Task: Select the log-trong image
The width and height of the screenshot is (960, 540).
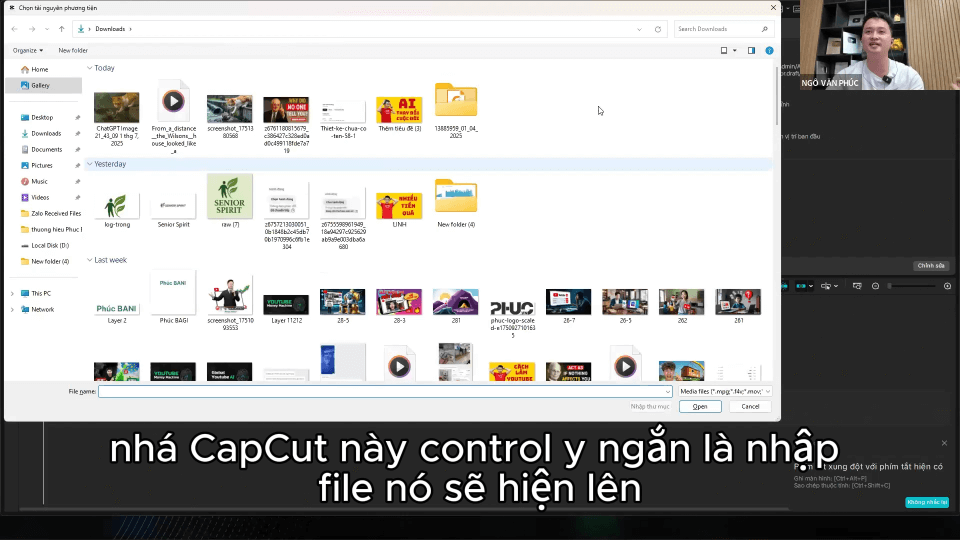Action: click(116, 208)
